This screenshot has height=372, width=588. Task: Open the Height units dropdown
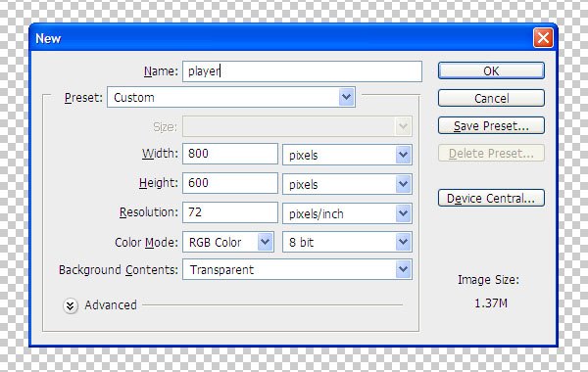(x=347, y=184)
